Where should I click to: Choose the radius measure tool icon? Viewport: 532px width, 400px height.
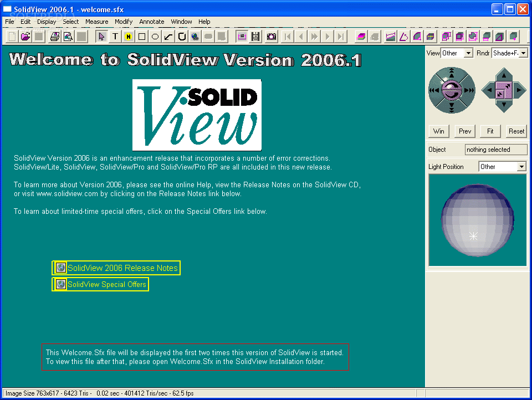pyautogui.click(x=417, y=37)
